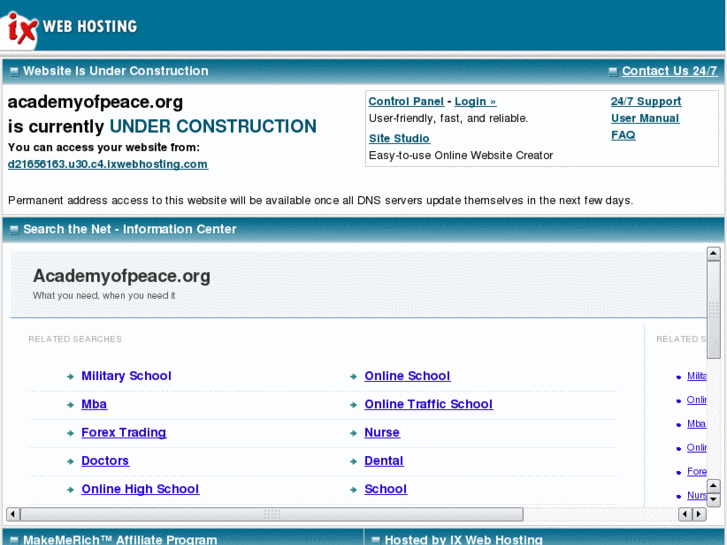Click the Dental related search
727x545 pixels.
click(383, 461)
